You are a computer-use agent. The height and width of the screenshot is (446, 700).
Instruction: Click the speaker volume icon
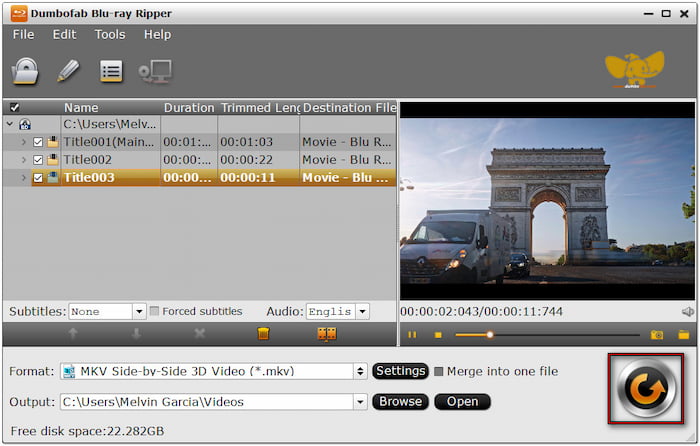pos(688,312)
